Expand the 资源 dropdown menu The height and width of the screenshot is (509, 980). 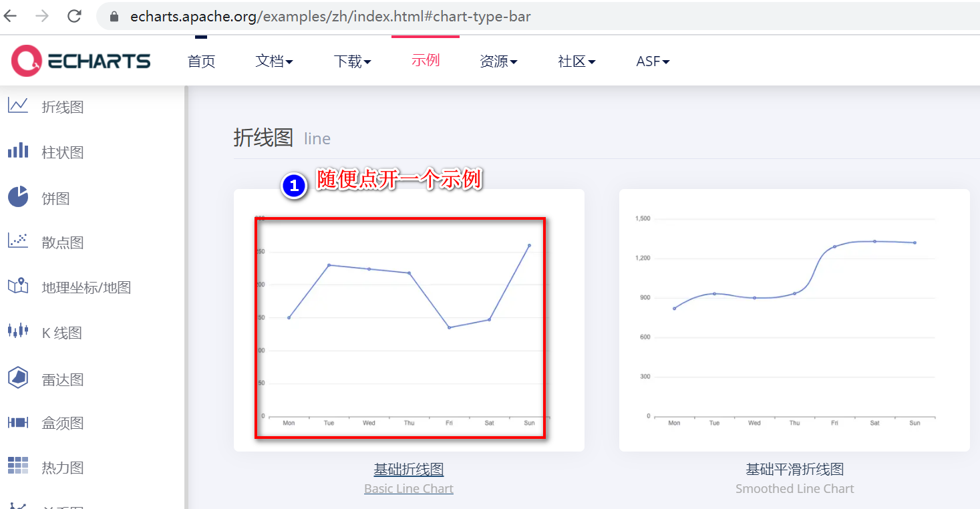(498, 61)
